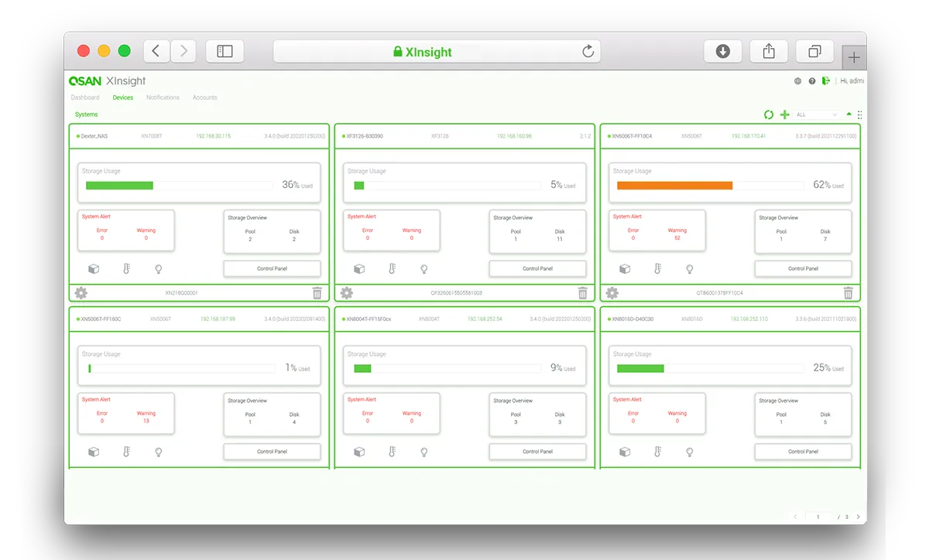Click the light bulb icon on Dexter_NAS card

tap(159, 269)
